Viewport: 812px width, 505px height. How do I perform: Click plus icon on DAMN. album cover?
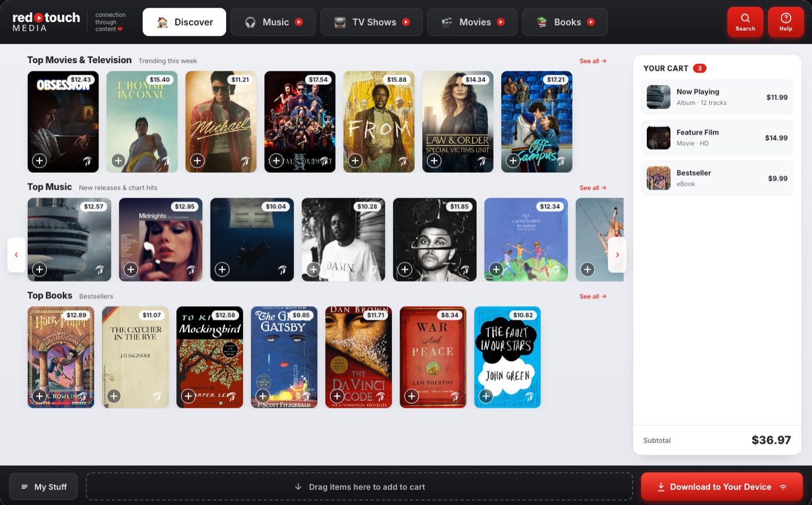coord(313,269)
